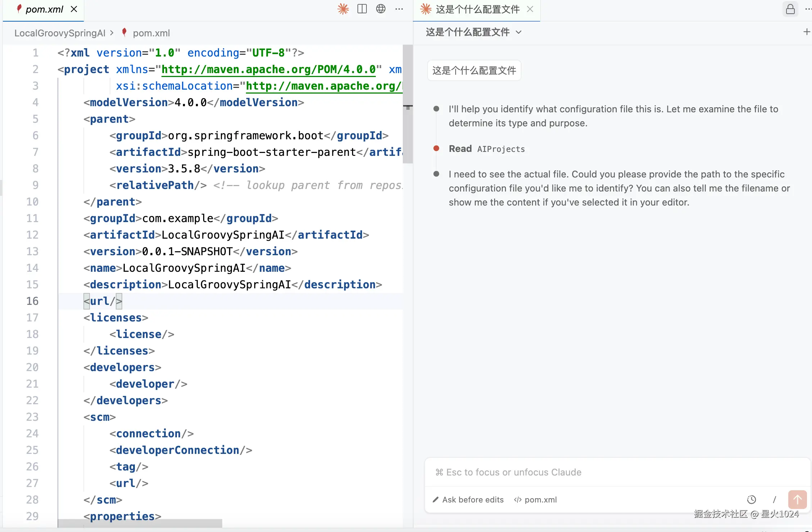Select the 这是个什么配置文件 Claude tab
812x532 pixels.
tap(477, 9)
